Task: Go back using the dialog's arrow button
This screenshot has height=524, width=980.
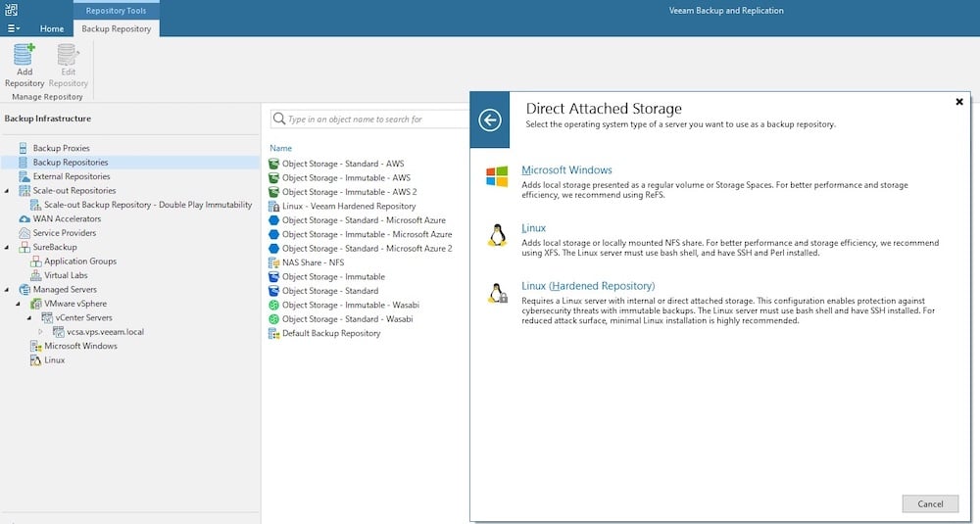Action: point(489,119)
